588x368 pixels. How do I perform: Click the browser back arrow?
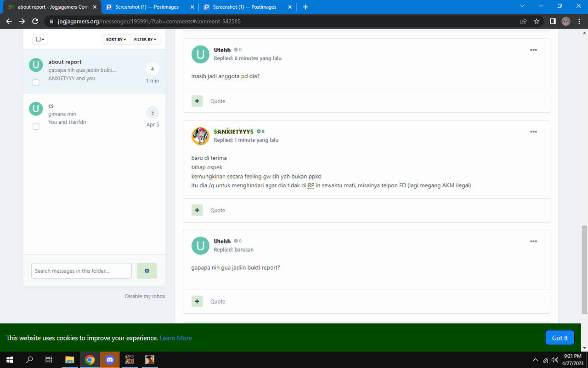coord(9,21)
